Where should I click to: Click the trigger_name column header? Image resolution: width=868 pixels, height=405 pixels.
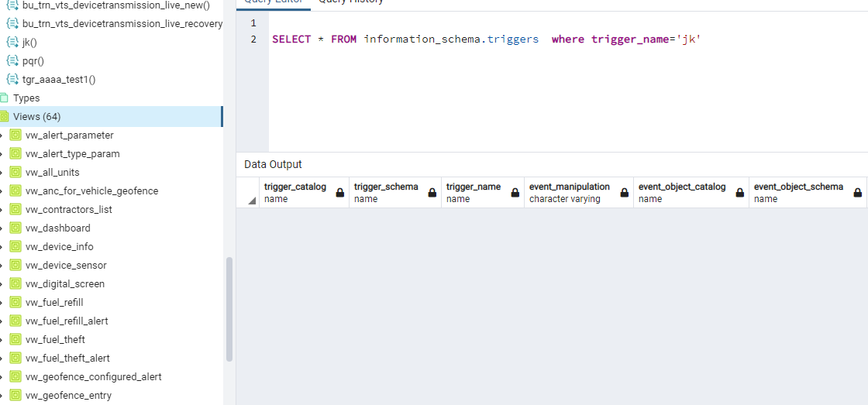[x=483, y=193]
